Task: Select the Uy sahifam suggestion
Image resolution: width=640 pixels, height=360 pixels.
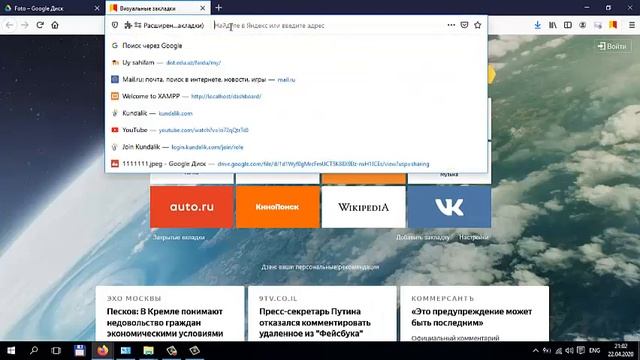Action: (x=296, y=62)
